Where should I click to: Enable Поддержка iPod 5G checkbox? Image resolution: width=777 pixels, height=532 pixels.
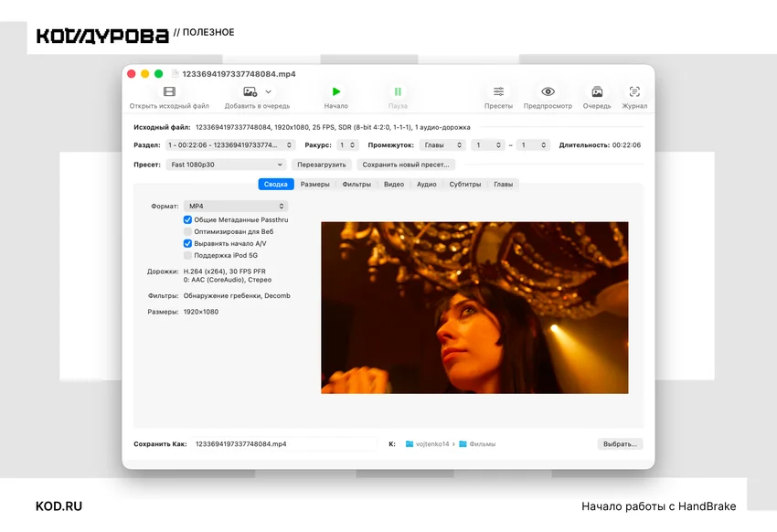coord(187,256)
